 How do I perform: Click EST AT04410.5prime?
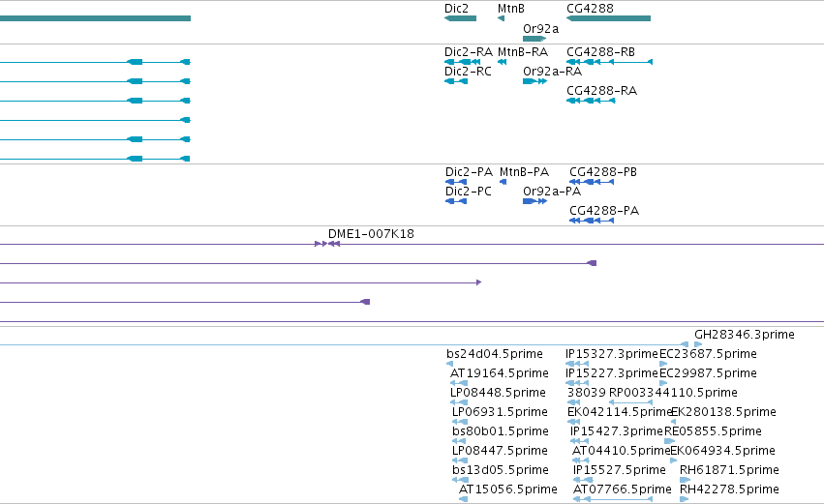pyautogui.click(x=622, y=451)
